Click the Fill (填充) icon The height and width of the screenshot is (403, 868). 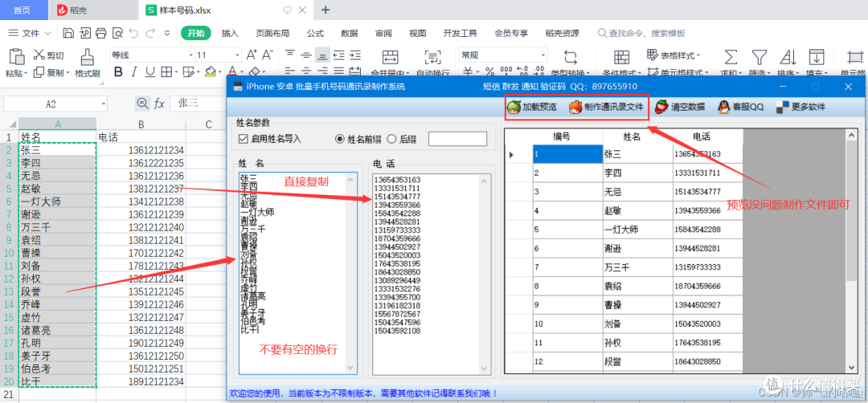point(816,57)
